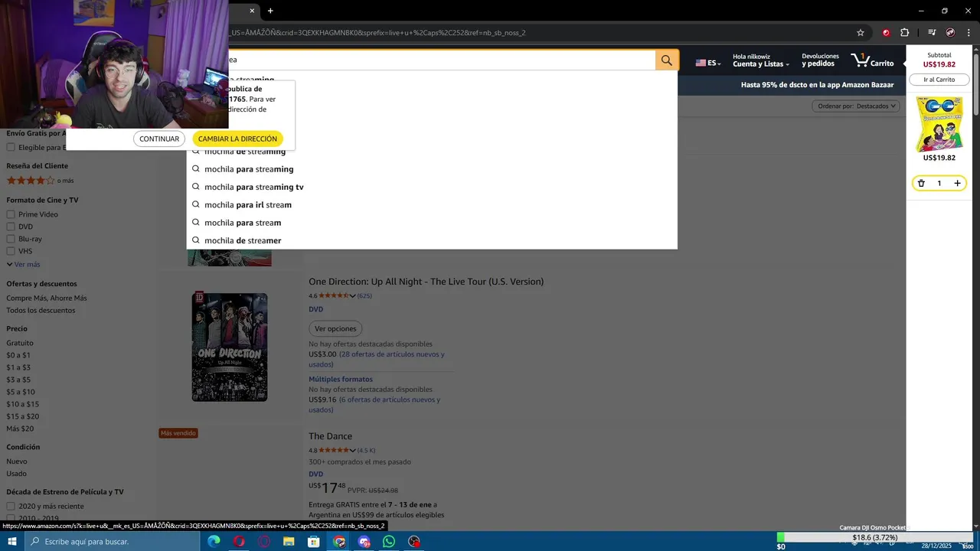Check the Elegible para envío gratis box
Screen dimensions: 980x551
11,147
